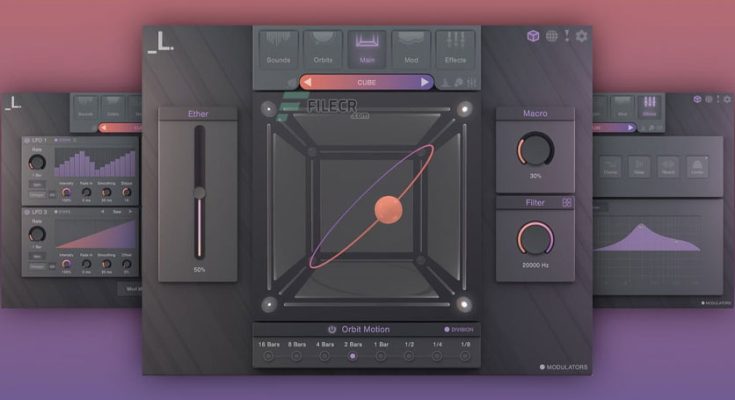
Task: Go to the next preset after CUBE
Action: 425,82
